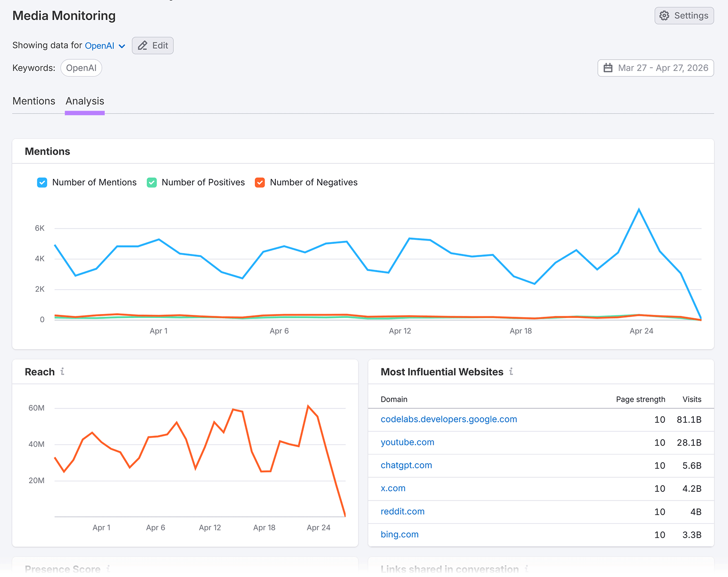This screenshot has width=728, height=577.
Task: Uncheck Number of Mentions checkbox
Action: click(42, 182)
